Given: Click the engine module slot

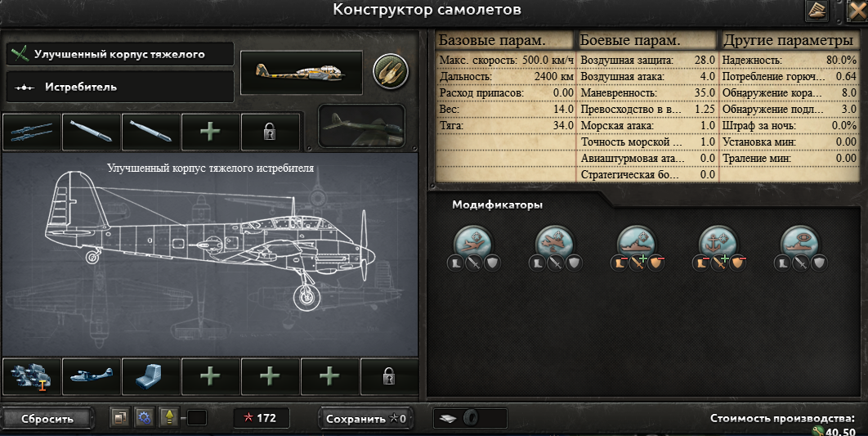Looking at the screenshot, I should coord(32,377).
